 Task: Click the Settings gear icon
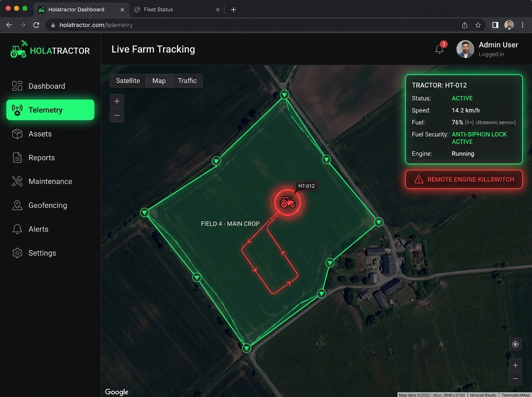pyautogui.click(x=17, y=253)
